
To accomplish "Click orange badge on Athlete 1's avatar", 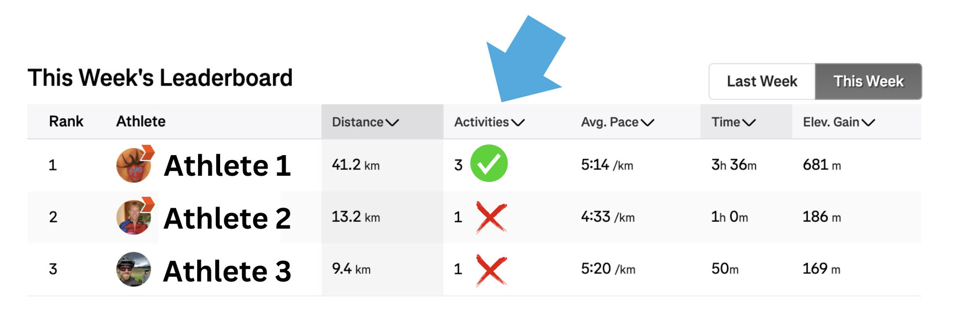I will (148, 152).
